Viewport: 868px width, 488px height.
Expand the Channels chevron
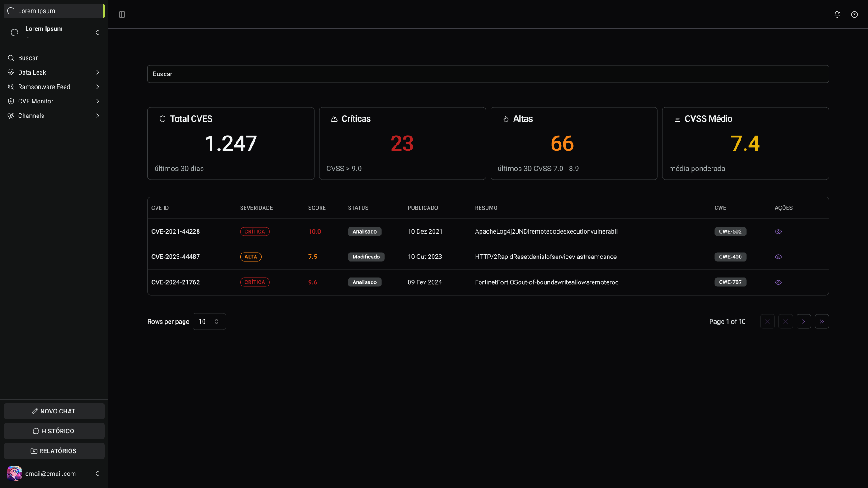point(98,116)
